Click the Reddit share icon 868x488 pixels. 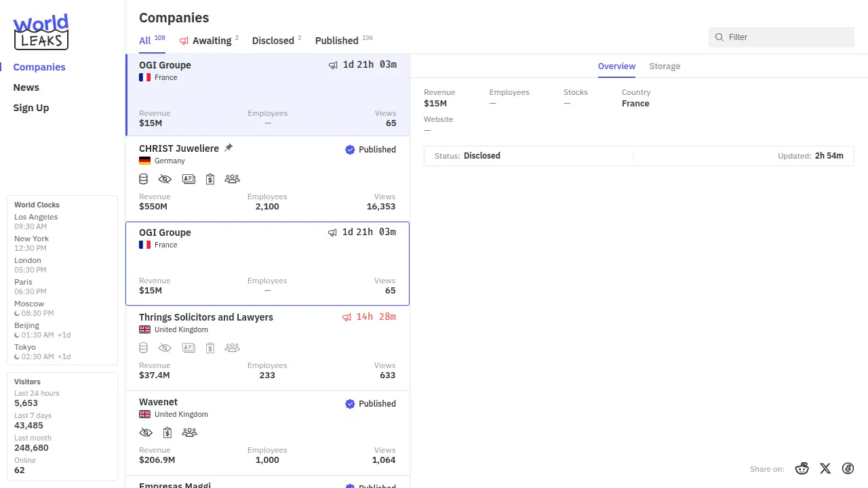[802, 468]
